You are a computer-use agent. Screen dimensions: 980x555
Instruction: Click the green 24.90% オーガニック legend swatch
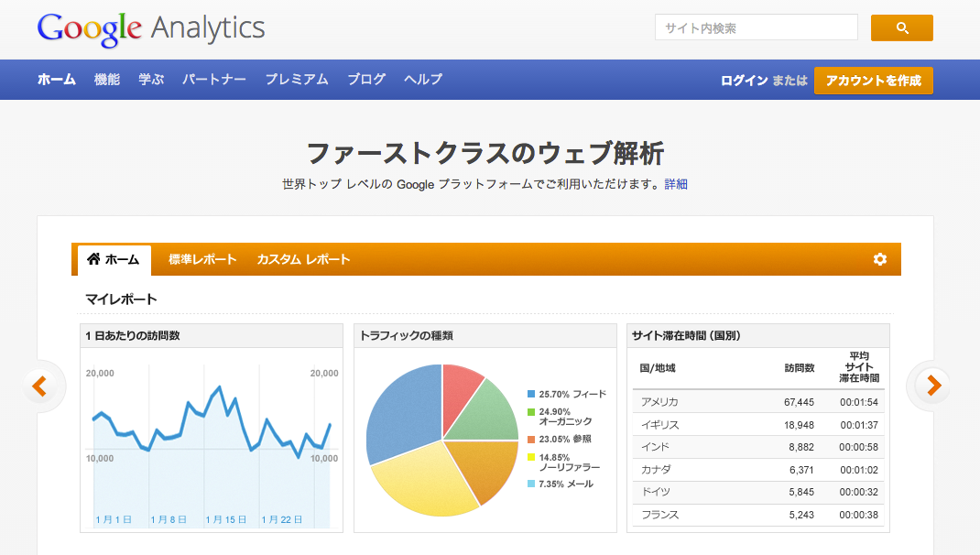coord(531,412)
